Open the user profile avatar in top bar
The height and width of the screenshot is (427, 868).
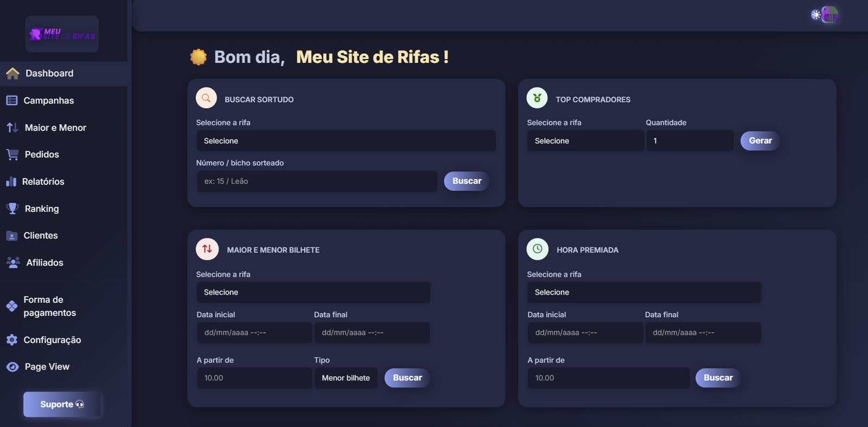830,15
